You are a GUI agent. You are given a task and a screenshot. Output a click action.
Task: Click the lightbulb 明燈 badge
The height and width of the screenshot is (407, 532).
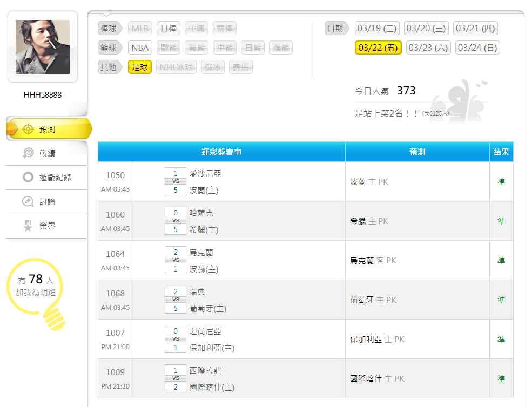(36, 294)
